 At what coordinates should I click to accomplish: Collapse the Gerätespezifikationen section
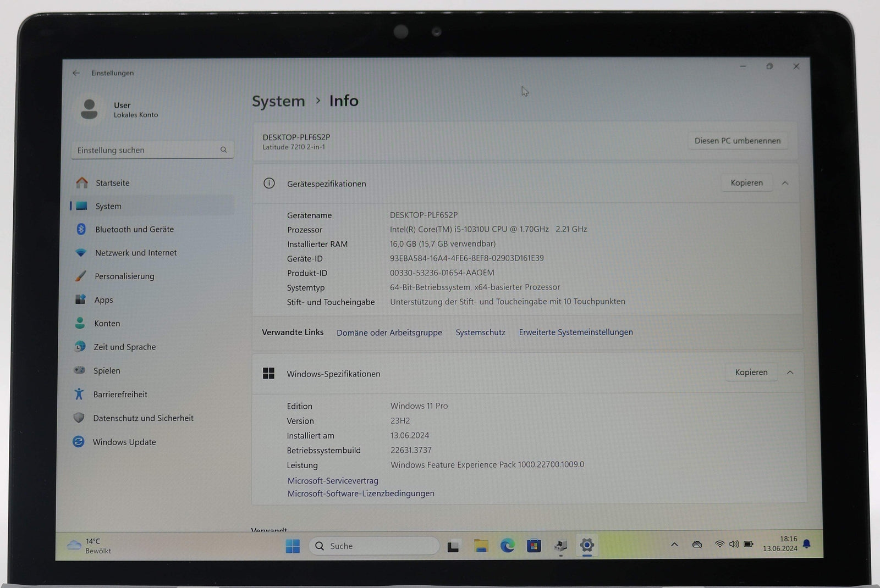pos(785,183)
